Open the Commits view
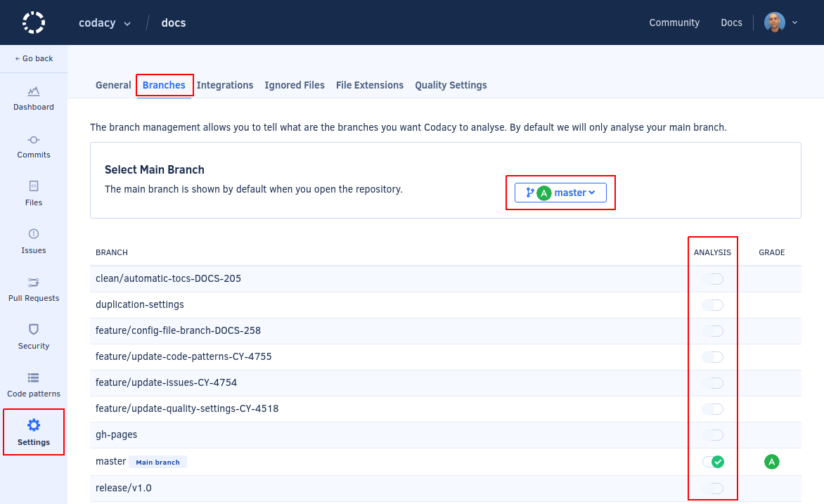 tap(33, 146)
